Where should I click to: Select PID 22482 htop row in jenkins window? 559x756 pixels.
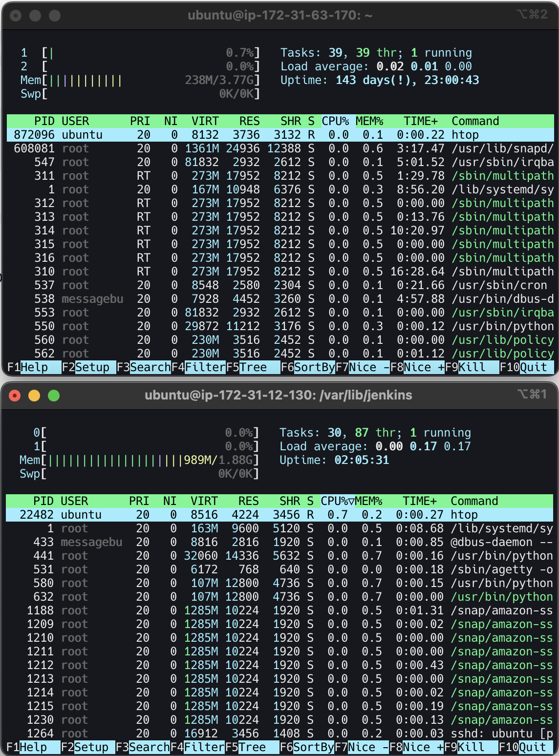coord(279,515)
